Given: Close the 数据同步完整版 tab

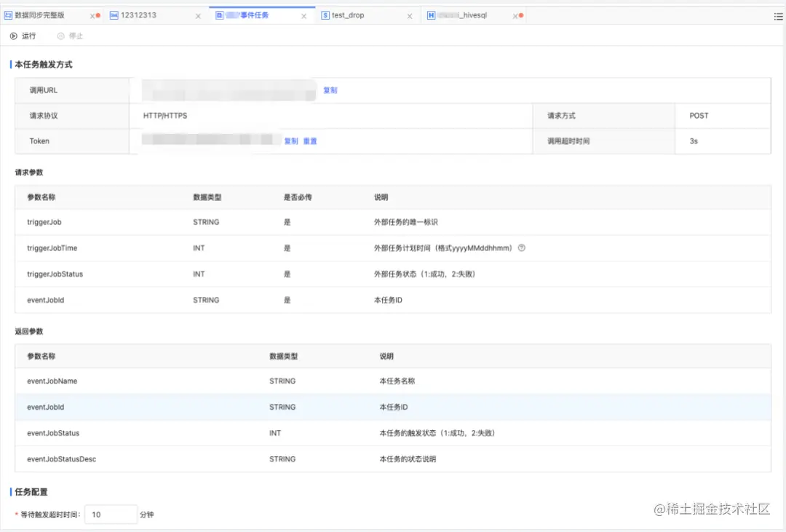Looking at the screenshot, I should (x=92, y=16).
